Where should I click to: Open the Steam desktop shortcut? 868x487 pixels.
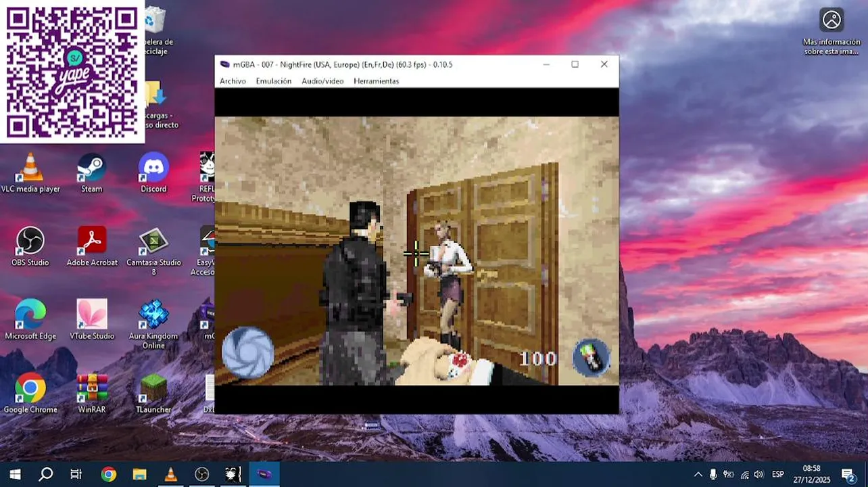coord(91,173)
